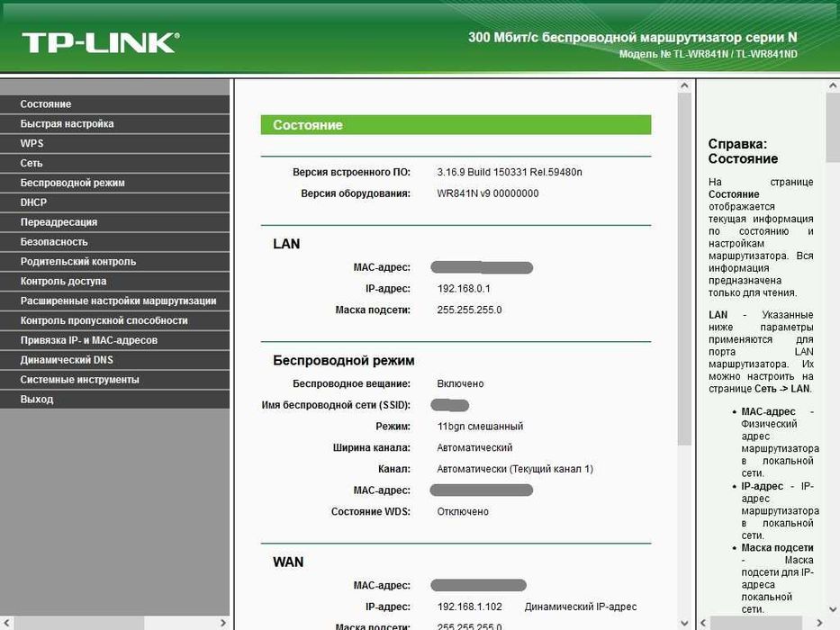The width and height of the screenshot is (840, 630).
Task: Click Маска подсети bullet in help
Action: (777, 548)
